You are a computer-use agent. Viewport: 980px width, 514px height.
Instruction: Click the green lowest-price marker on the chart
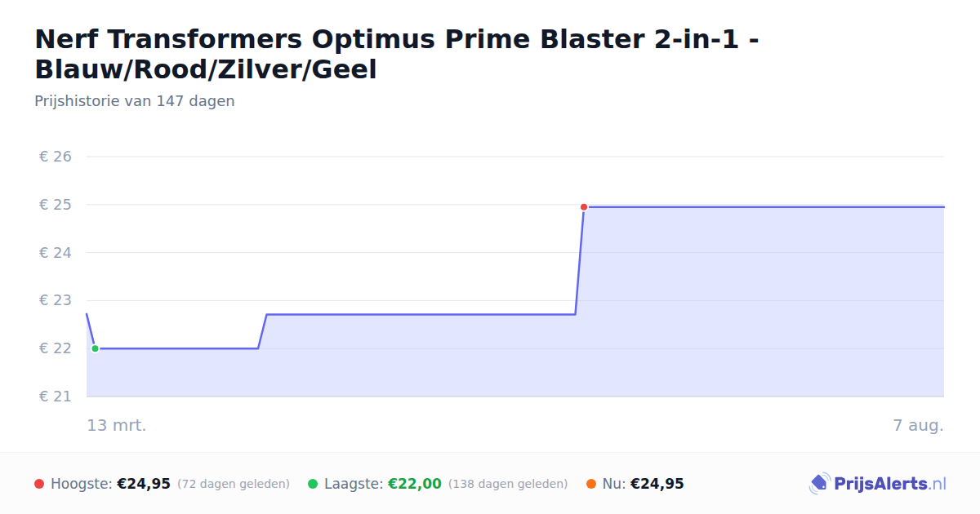tap(95, 348)
